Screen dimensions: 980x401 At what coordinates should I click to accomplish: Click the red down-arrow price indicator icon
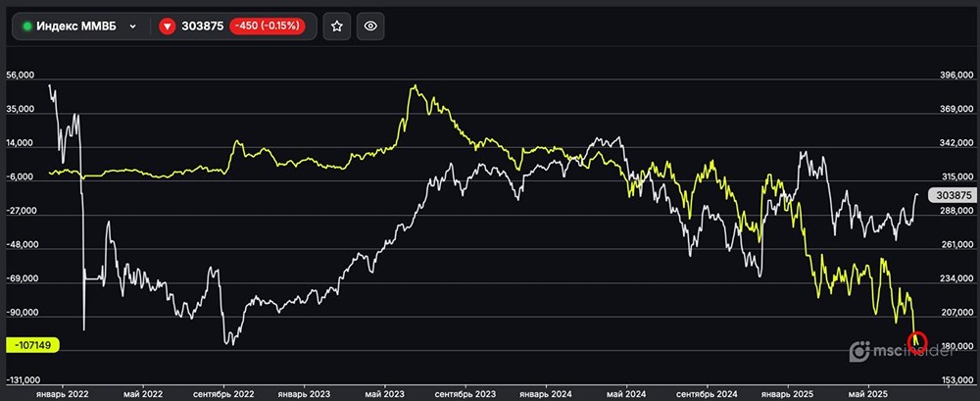pos(167,26)
